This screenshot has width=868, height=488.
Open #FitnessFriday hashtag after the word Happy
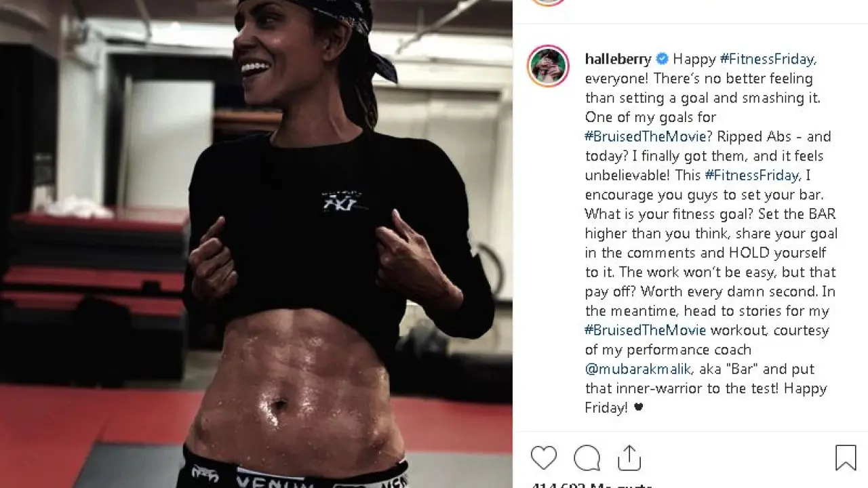768,59
